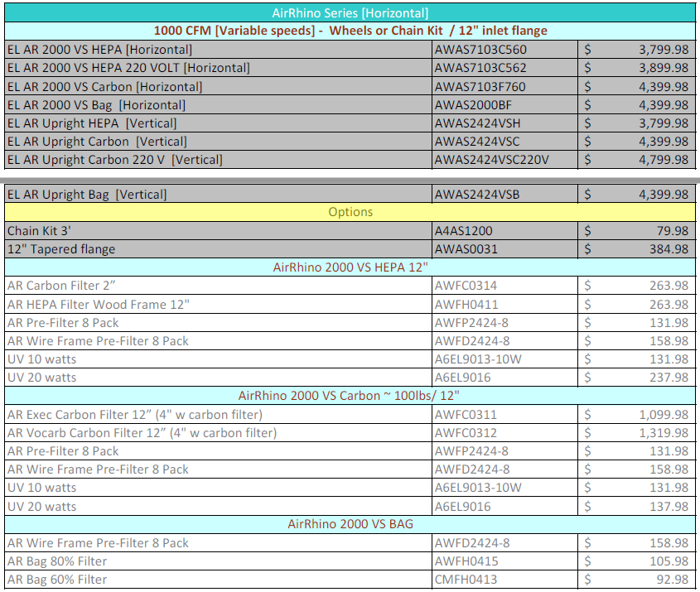Screen dimensions: 700x592
Task: Select 'EL AR 2000 VS HEPA 220 VOLT [Horizontal]'
Action: (x=218, y=68)
